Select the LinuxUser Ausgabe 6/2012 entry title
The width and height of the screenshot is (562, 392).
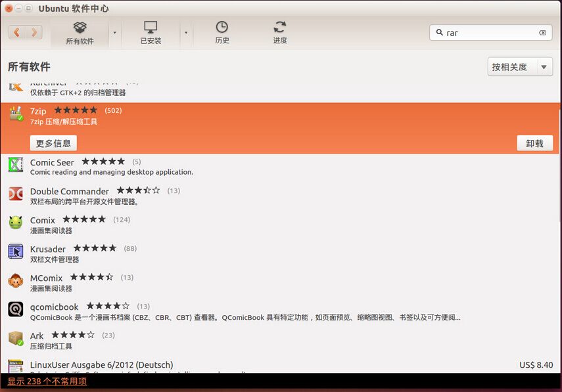point(101,365)
